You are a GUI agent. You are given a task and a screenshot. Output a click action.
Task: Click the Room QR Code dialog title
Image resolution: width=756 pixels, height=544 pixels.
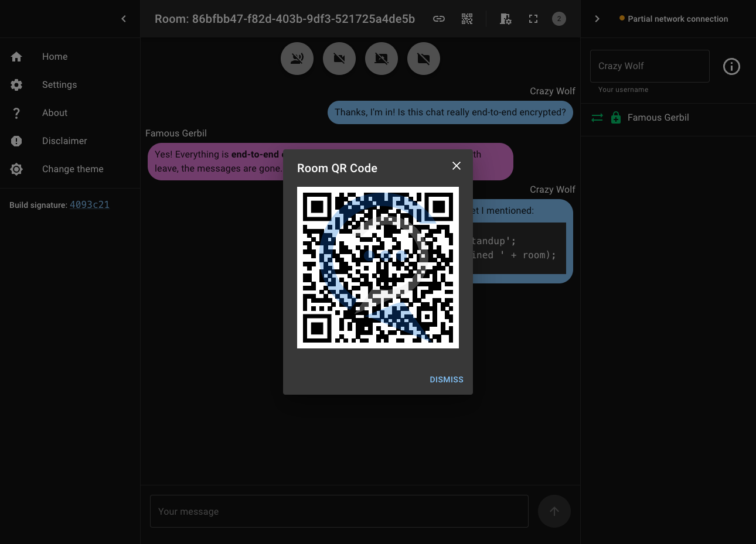337,168
